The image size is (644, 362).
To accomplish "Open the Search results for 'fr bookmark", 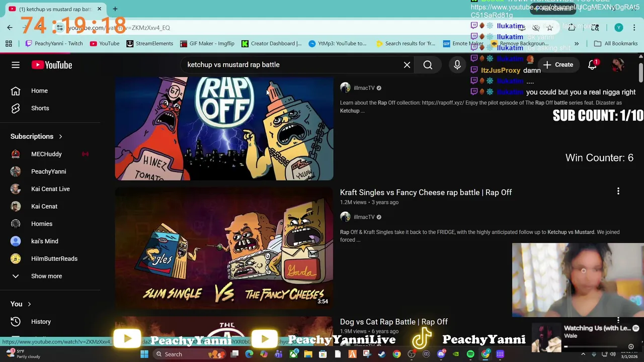I will point(406,44).
